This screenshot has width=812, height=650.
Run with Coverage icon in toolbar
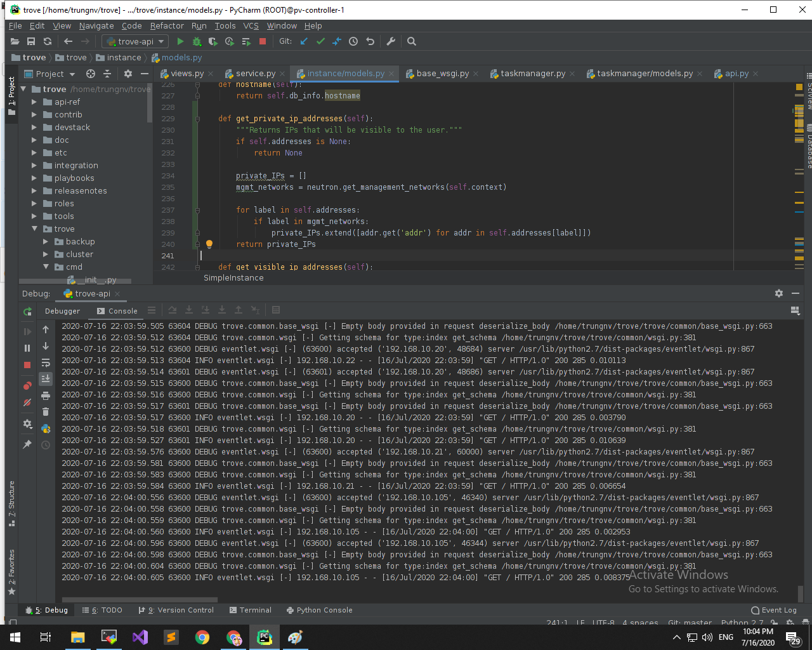(213, 41)
